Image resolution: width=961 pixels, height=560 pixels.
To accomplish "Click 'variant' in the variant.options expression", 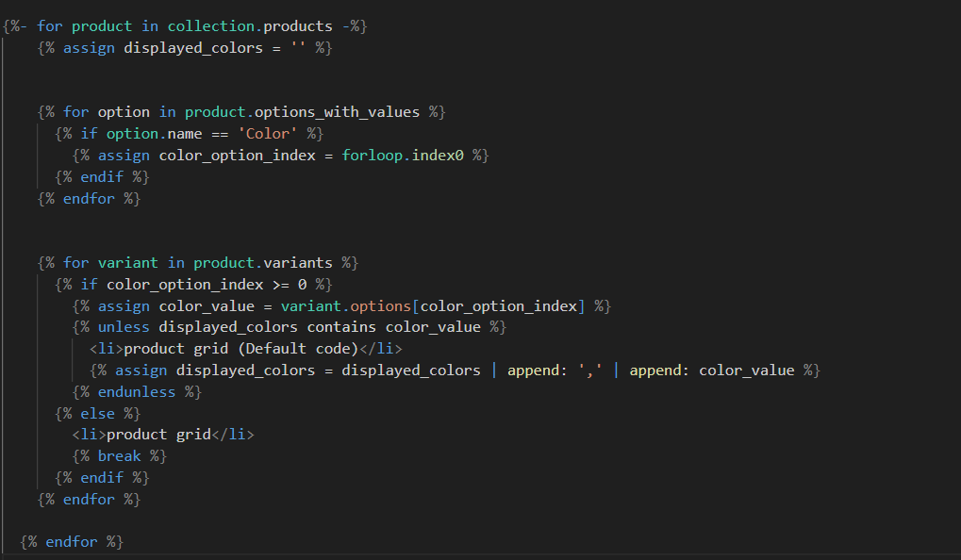I will [x=311, y=305].
